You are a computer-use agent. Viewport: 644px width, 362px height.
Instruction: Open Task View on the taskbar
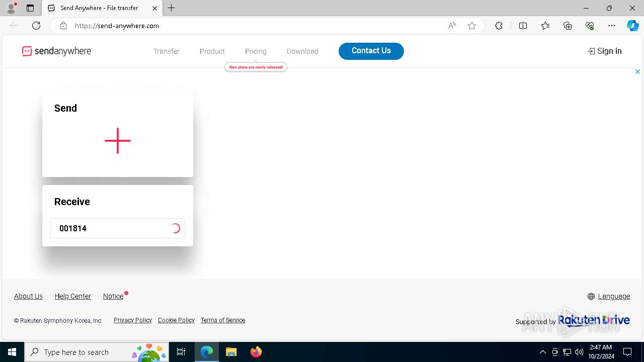(181, 352)
